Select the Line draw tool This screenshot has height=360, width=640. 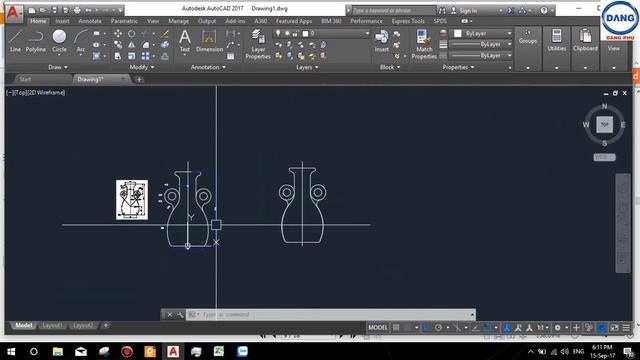point(15,41)
